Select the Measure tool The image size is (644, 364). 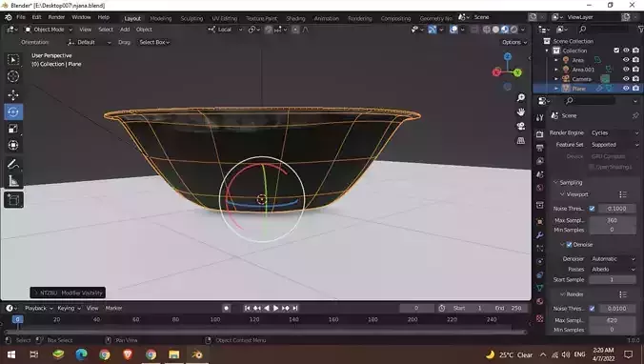click(13, 181)
